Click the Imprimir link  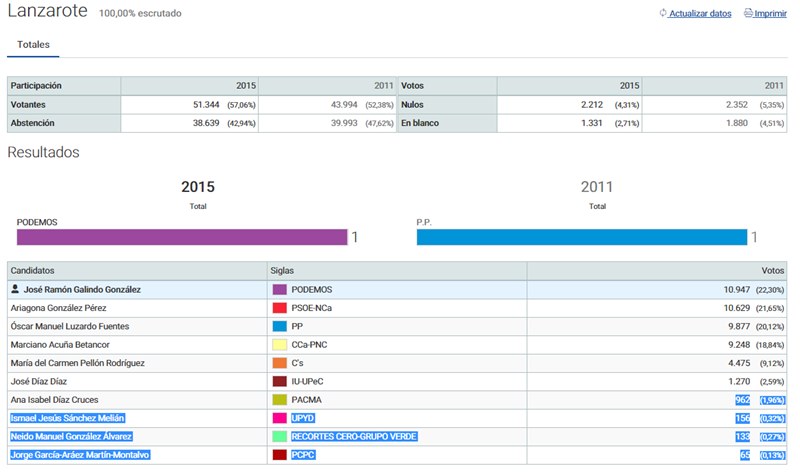770,14
